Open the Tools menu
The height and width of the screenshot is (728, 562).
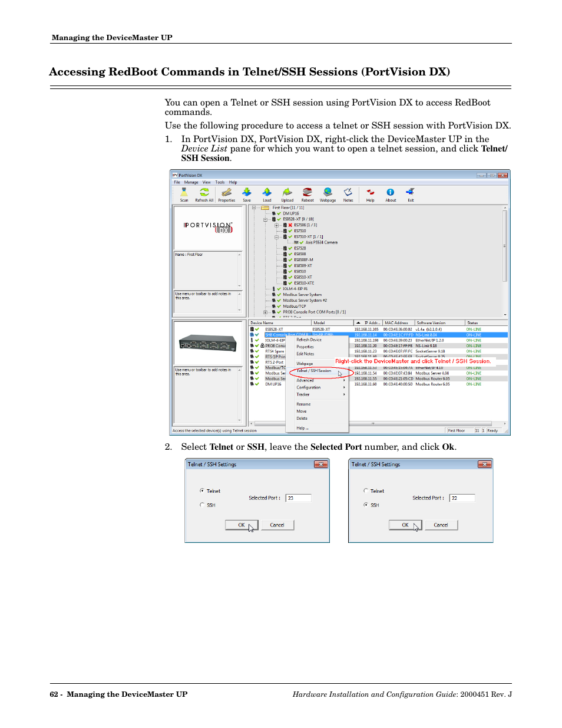click(220, 183)
